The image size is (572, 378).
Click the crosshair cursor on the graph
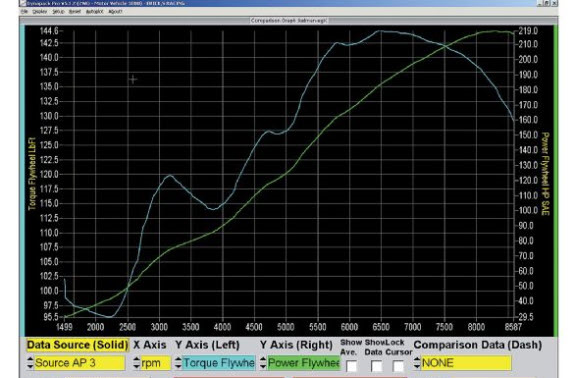click(133, 79)
